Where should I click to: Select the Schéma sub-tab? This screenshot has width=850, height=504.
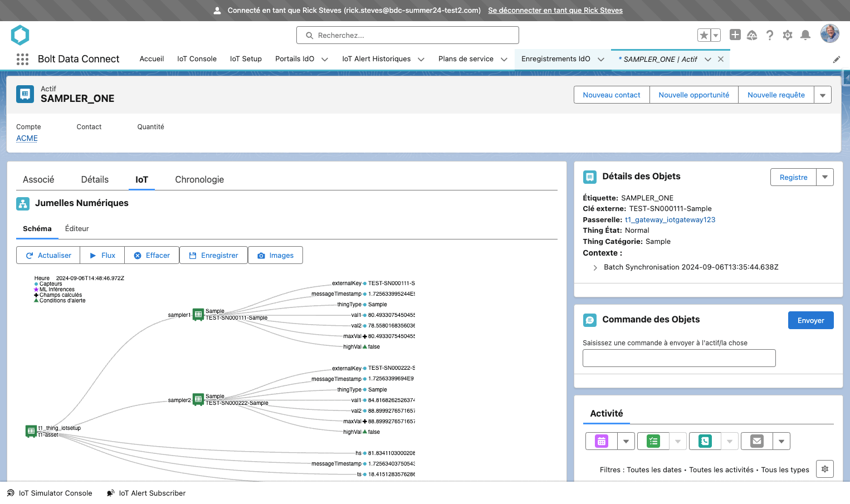coord(37,228)
